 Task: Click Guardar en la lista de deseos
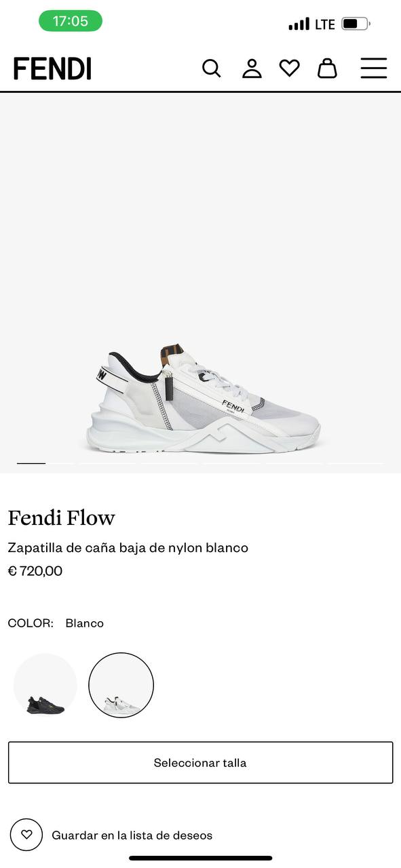click(132, 835)
